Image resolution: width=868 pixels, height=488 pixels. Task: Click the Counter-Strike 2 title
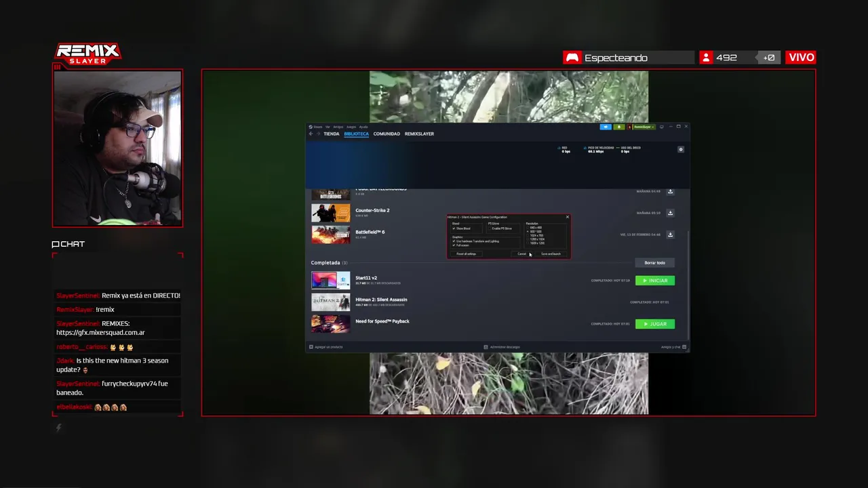(x=372, y=210)
